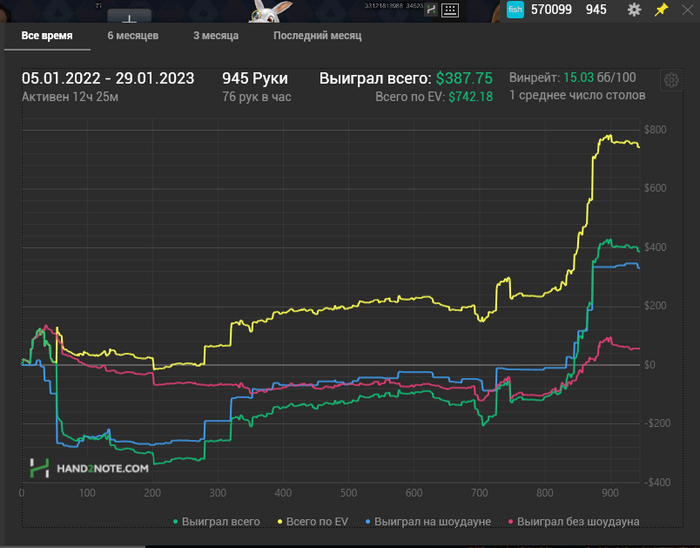Close the statistics popup window
This screenshot has height=548, width=700.
pos(688,9)
